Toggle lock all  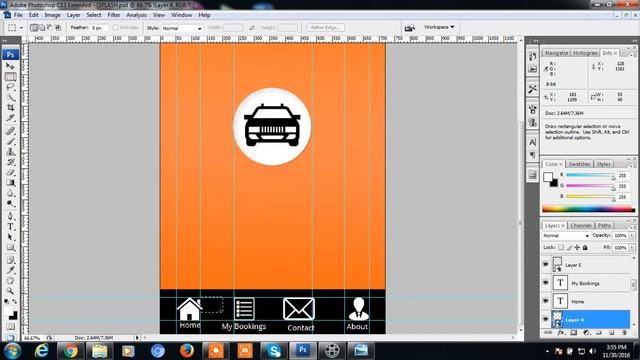click(x=585, y=247)
